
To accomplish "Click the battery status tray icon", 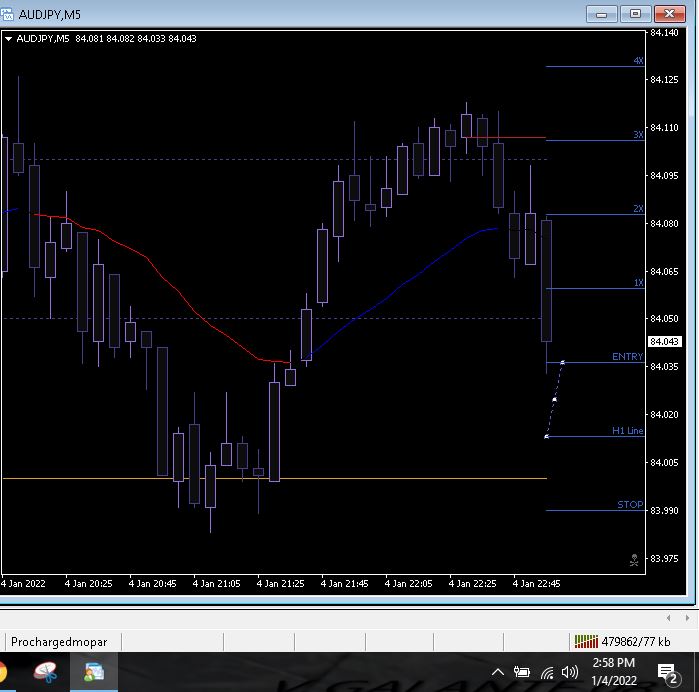I will (522, 672).
